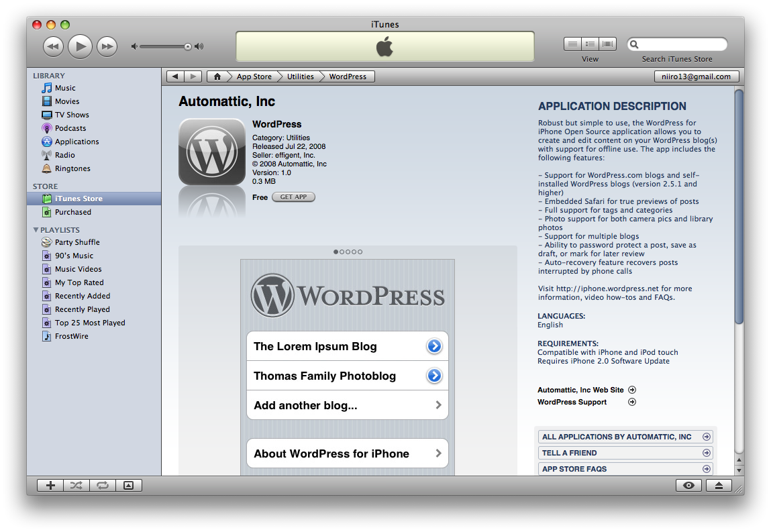Image resolution: width=771 pixels, height=532 pixels.
Task: Click the rewind/previous track button
Action: (53, 47)
